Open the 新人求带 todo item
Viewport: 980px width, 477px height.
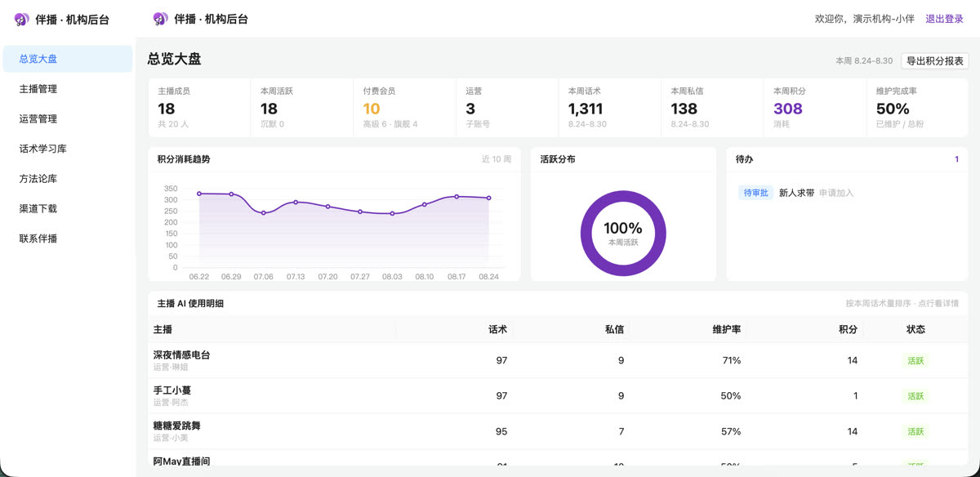pyautogui.click(x=796, y=193)
